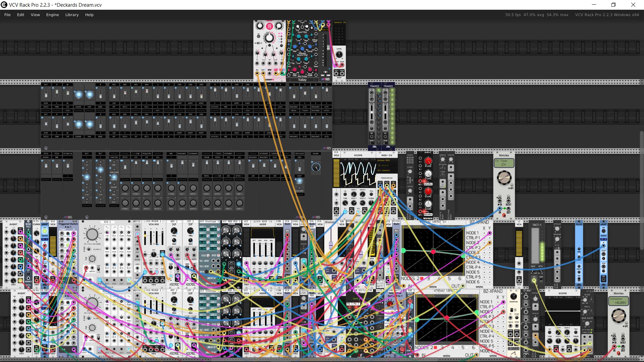The image size is (644, 362).
Task: Click the Audio module RIGHT output port
Action: [342, 73]
